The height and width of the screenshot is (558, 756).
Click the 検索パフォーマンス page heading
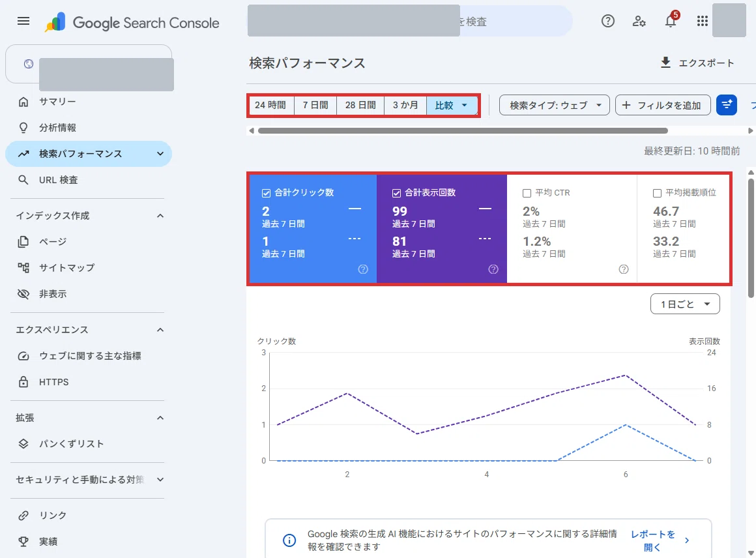point(307,63)
